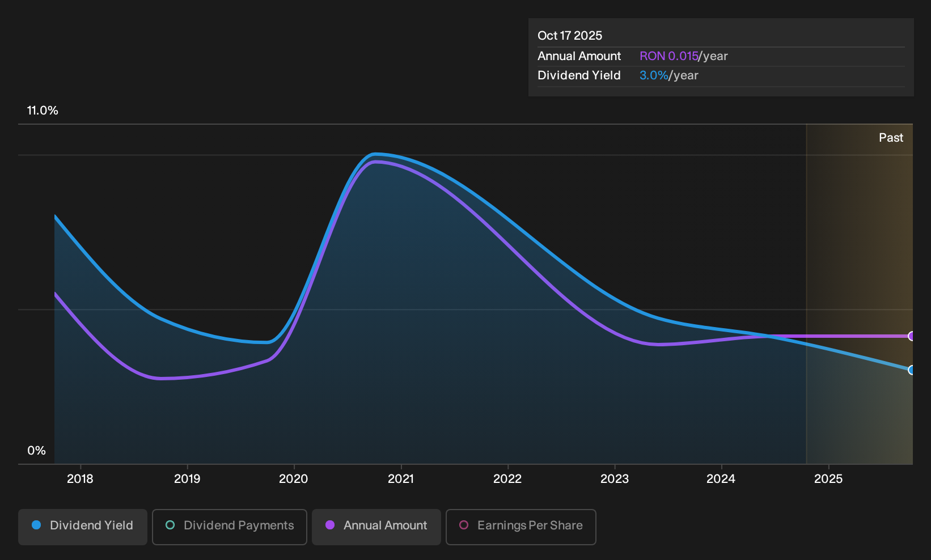This screenshot has width=931, height=560.
Task: Enable the Dividend Payments series
Action: (x=230, y=527)
